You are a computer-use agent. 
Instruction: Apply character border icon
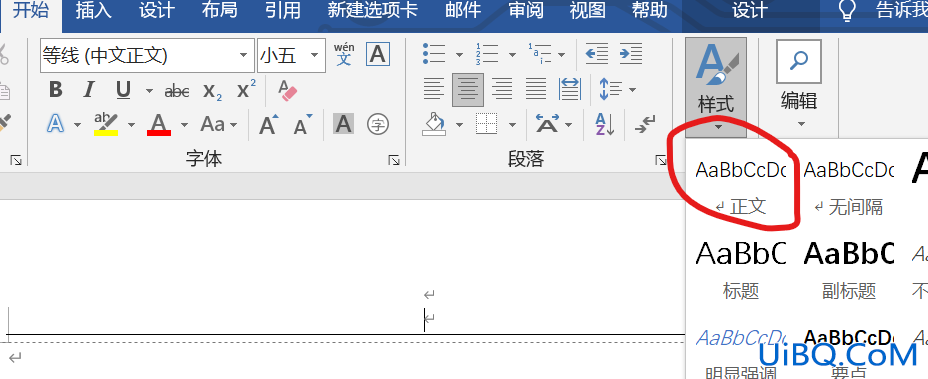(x=378, y=54)
